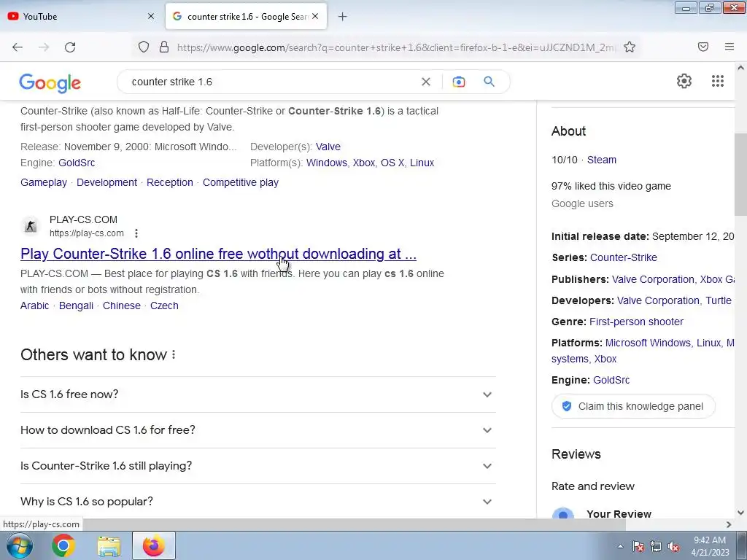This screenshot has width=747, height=560.
Task: Open the Chinese language link
Action: click(122, 306)
